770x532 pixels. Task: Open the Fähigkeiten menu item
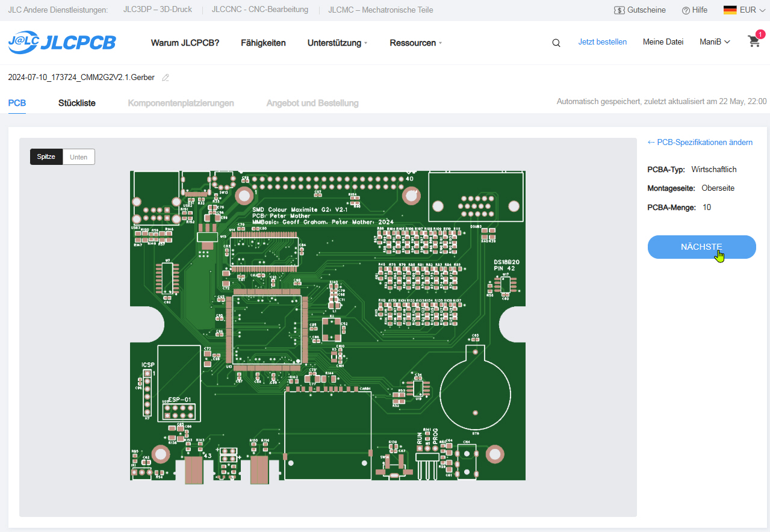(263, 43)
